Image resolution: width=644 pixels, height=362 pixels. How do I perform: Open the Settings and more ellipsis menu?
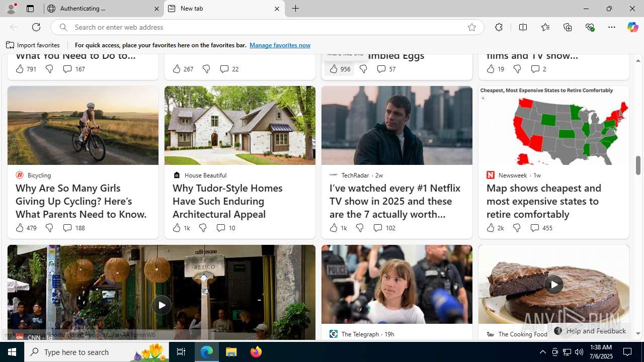pos(612,27)
